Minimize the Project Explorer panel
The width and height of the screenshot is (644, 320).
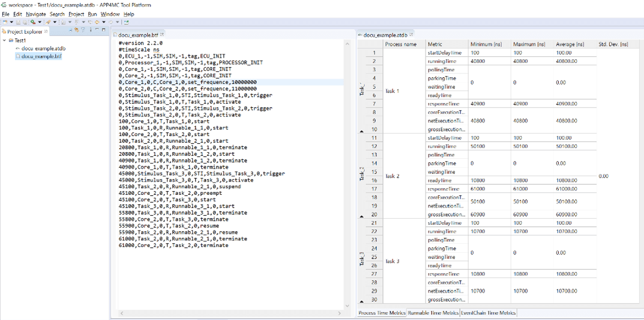pyautogui.click(x=98, y=30)
